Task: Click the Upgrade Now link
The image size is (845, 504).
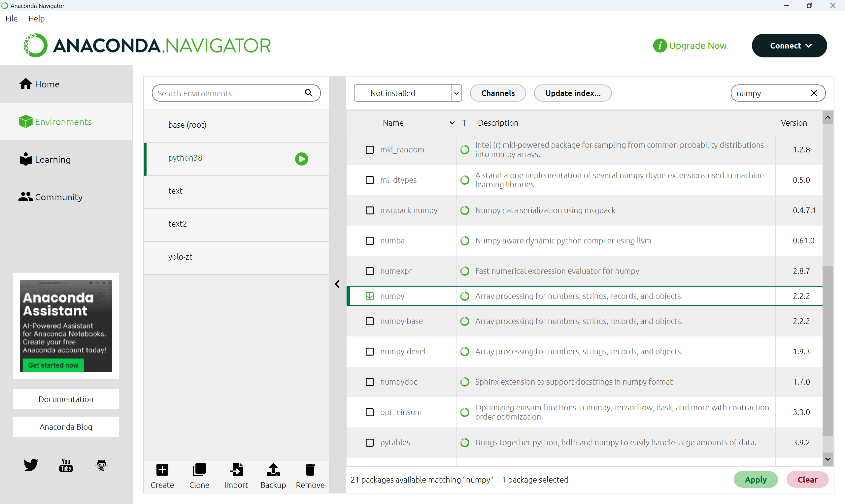Action: pos(697,46)
